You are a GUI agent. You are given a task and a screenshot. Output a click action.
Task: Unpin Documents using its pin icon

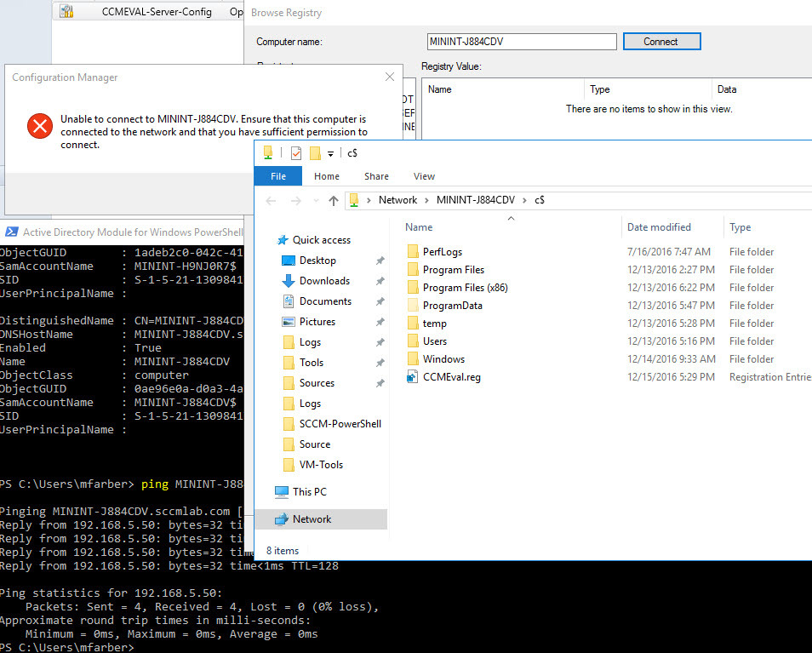[x=380, y=301]
